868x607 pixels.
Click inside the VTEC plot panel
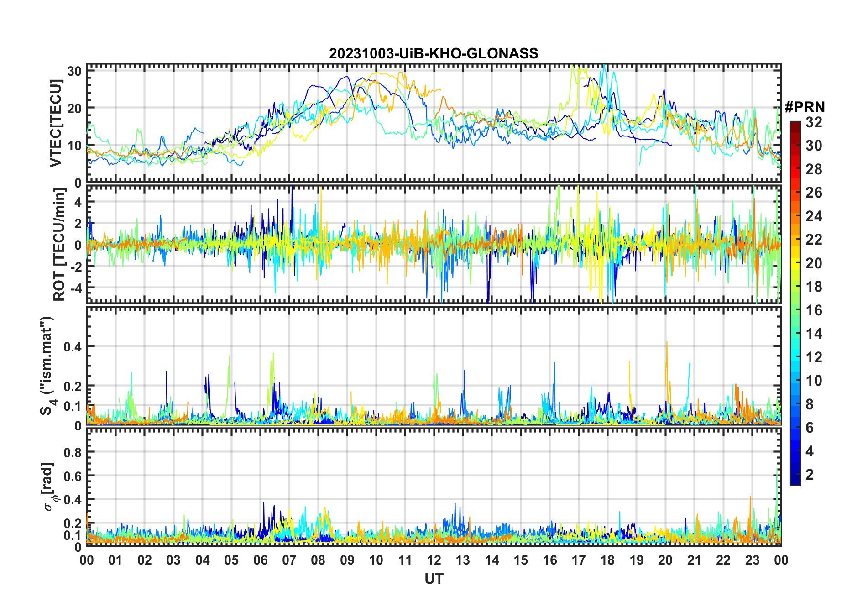(x=434, y=123)
